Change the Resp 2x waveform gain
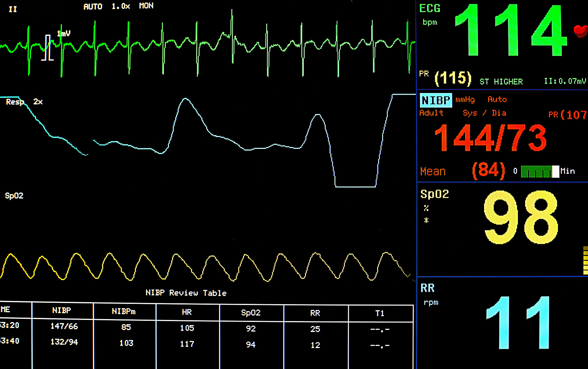 click(x=38, y=102)
